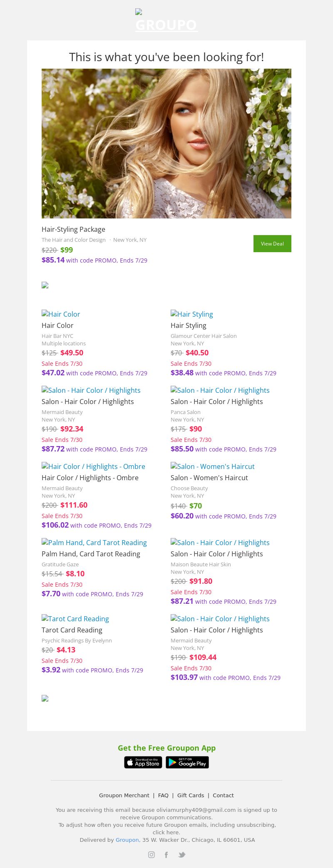Open the Hair Styling deal link
Image resolution: width=333 pixels, height=868 pixels.
192,314
